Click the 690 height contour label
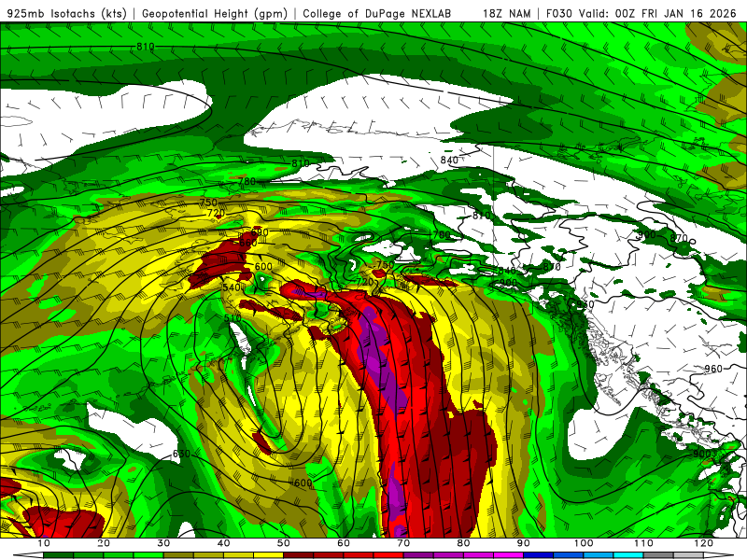The image size is (747, 560). (x=260, y=232)
